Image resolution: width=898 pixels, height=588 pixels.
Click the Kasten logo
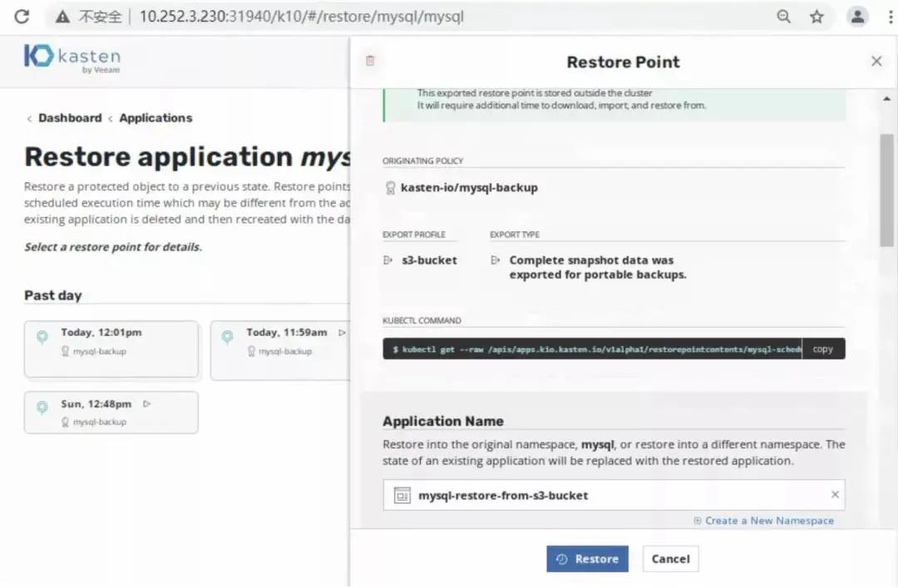click(72, 58)
